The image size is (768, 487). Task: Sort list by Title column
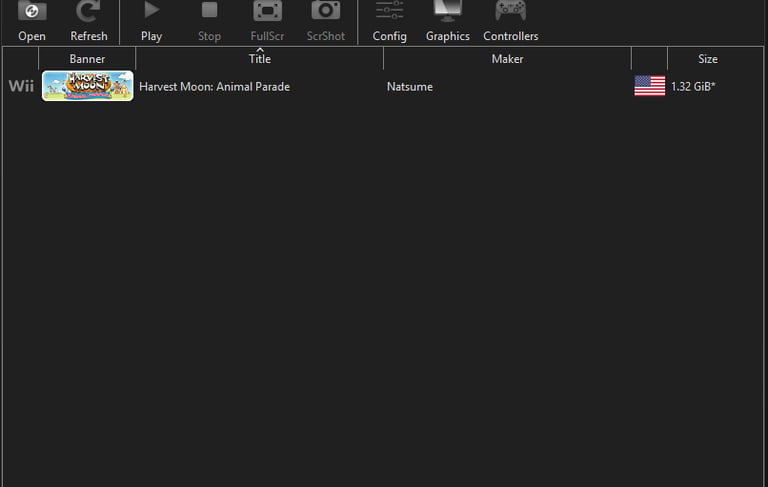[260, 59]
